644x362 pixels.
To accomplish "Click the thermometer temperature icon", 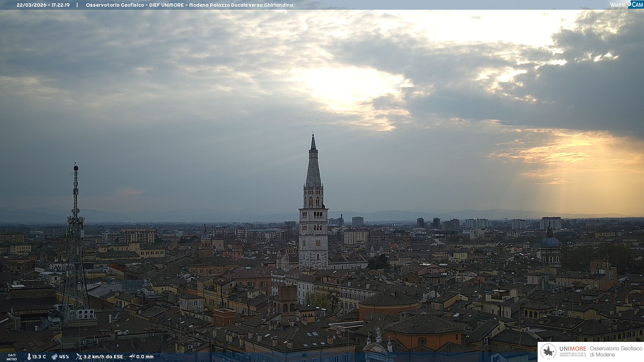I will click(29, 357).
